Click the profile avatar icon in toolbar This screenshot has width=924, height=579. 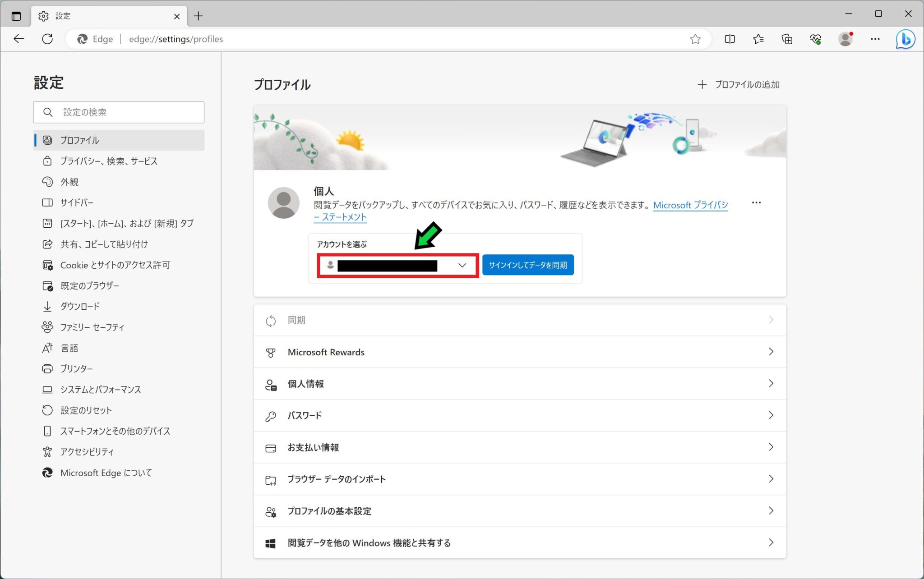point(845,39)
